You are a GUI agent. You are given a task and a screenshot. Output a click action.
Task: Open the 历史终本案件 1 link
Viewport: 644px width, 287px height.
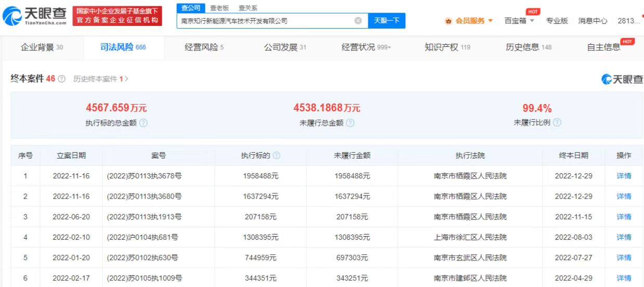click(100, 79)
